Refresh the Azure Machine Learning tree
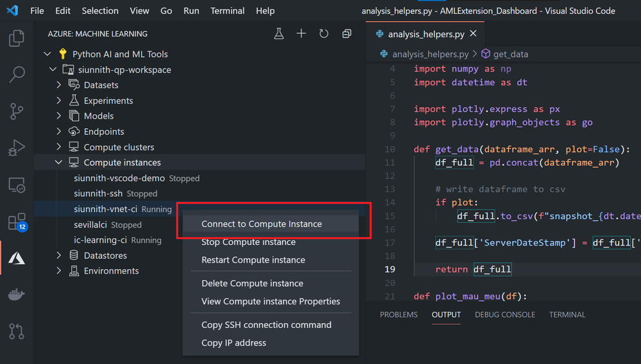The width and height of the screenshot is (641, 364). pyautogui.click(x=324, y=33)
